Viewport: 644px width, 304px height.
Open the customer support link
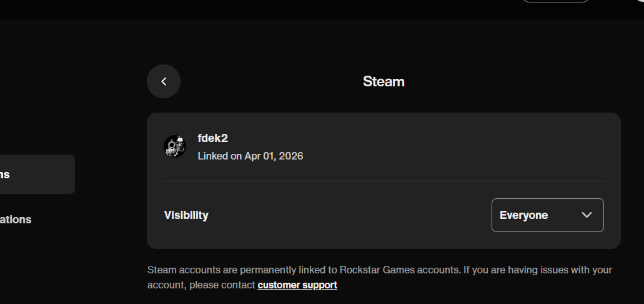(x=297, y=285)
